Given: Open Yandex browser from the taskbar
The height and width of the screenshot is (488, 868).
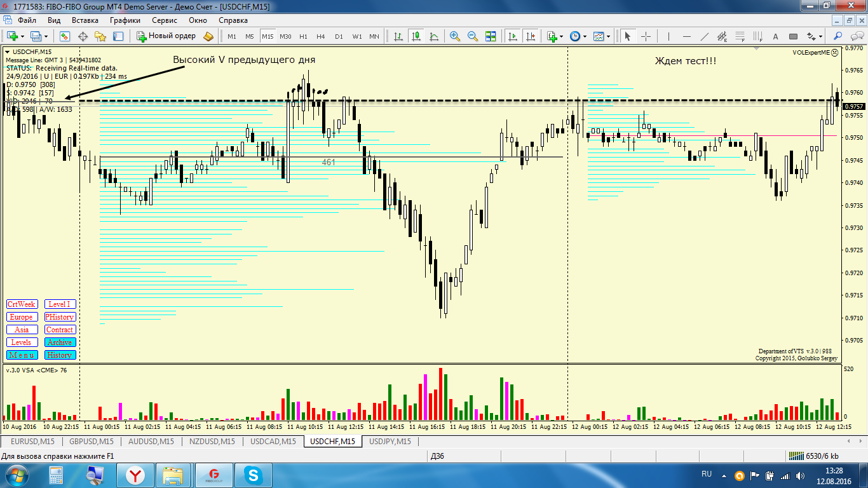Looking at the screenshot, I should click(135, 475).
